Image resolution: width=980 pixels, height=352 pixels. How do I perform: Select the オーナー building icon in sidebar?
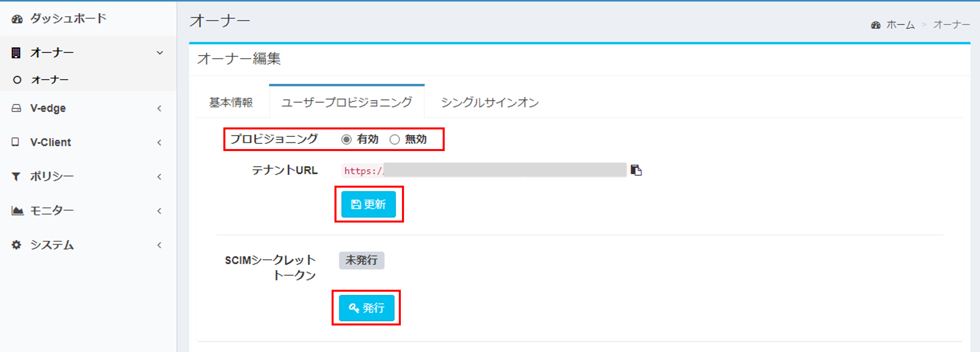16,53
